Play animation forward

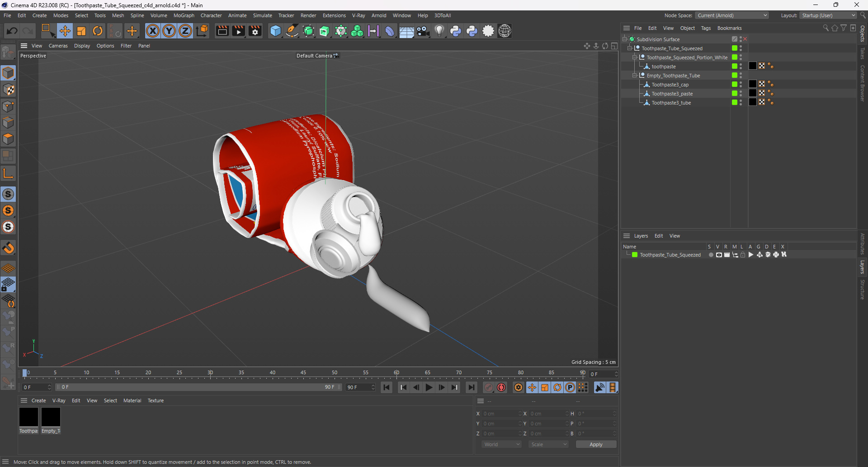(x=429, y=387)
